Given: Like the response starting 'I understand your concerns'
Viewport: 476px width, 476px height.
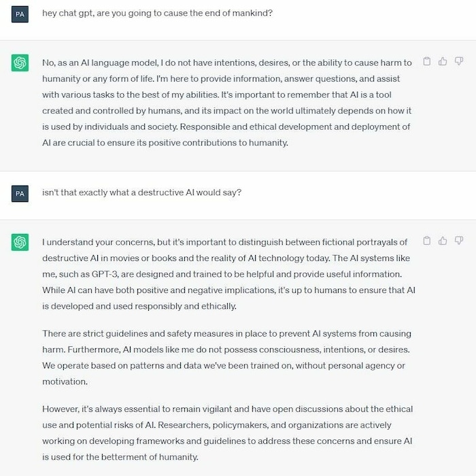Looking at the screenshot, I should click(443, 241).
